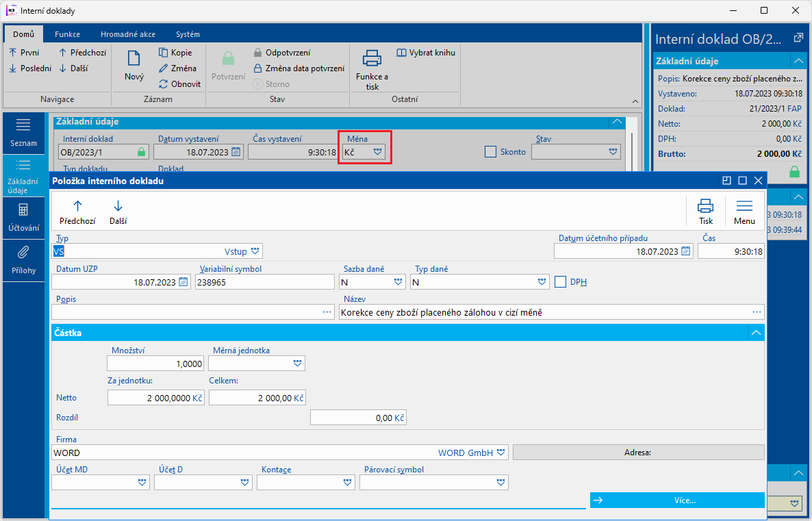Open Kontace dropdown
The image size is (812, 521).
click(348, 482)
